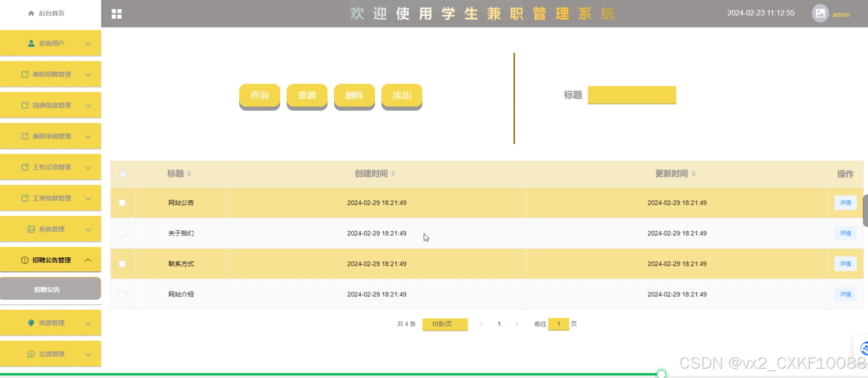Go to previous page arrow
The width and height of the screenshot is (868, 378).
pos(481,324)
